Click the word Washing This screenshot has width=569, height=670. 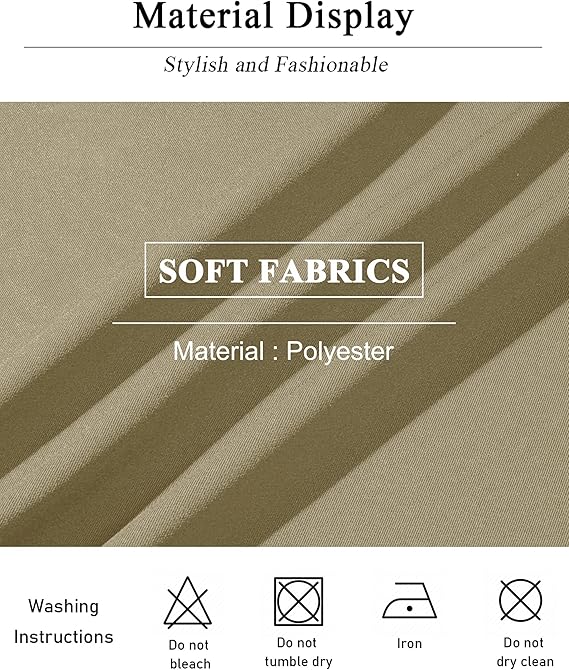pos(64,607)
